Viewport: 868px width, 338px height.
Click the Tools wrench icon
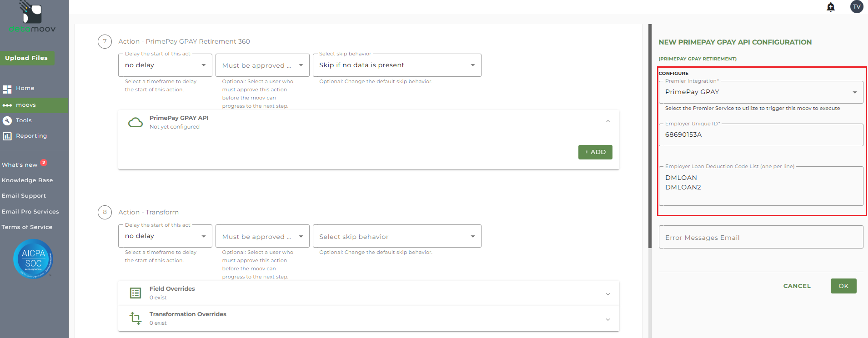(x=7, y=120)
